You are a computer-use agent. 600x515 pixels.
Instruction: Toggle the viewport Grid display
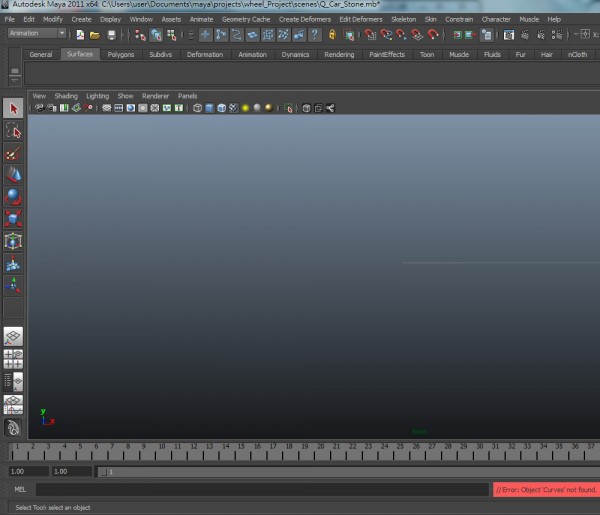[107, 108]
